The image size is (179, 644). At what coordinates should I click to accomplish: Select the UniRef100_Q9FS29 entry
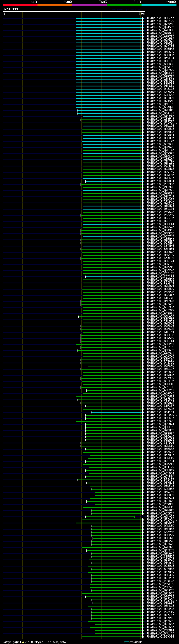[161, 70]
